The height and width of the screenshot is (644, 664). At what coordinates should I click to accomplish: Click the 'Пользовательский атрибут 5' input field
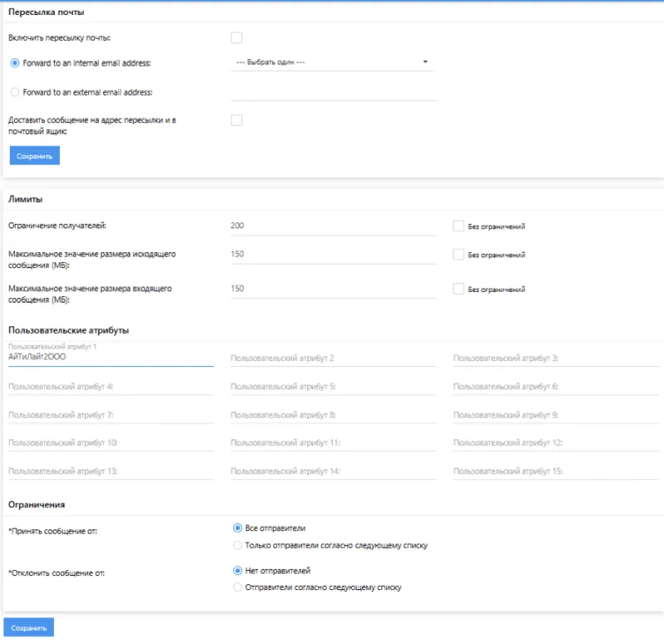[333, 386]
